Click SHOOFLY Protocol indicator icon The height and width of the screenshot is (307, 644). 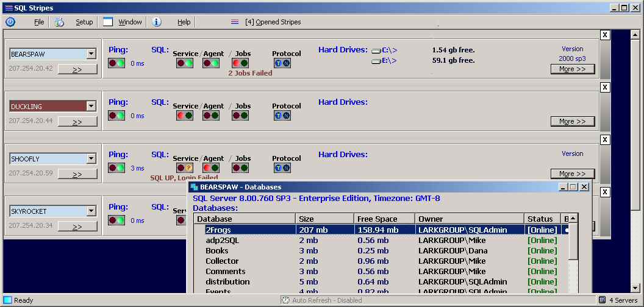point(282,168)
